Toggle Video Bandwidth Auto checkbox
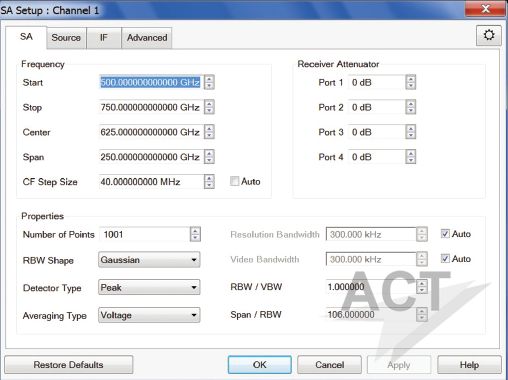This screenshot has height=380, width=508. [x=445, y=258]
